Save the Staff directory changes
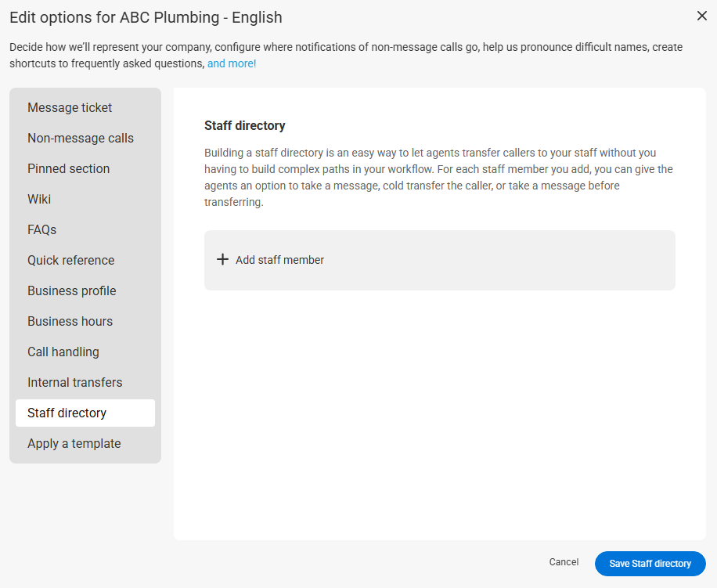The height and width of the screenshot is (588, 717). [x=650, y=564]
